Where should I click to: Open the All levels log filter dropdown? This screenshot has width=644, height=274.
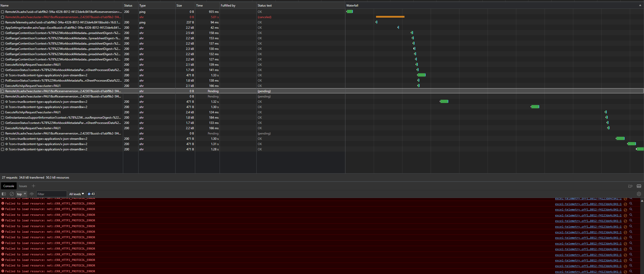[x=76, y=194]
